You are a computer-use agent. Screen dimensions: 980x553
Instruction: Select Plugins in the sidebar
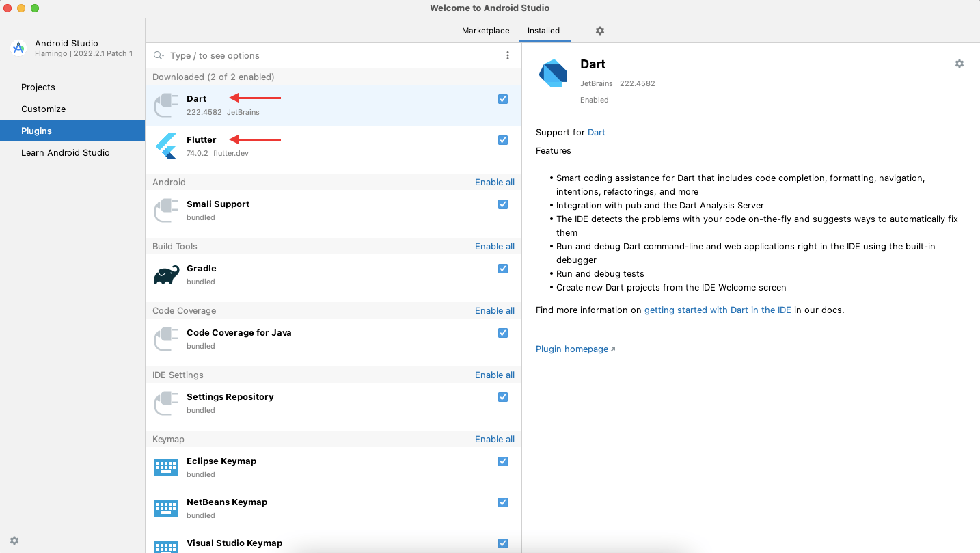pos(72,131)
